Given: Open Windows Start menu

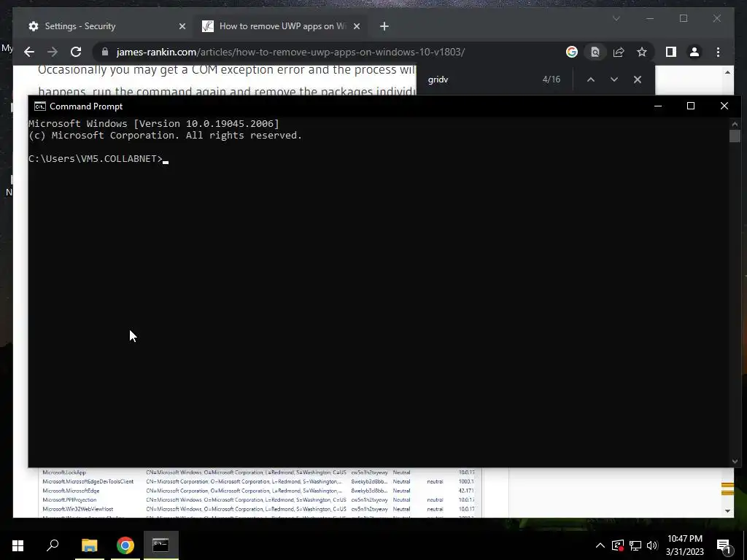Looking at the screenshot, I should point(18,545).
